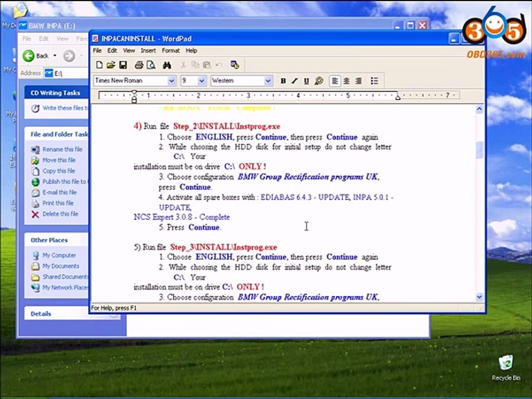Toggle Bold formatting
This screenshot has width=532, height=399.
[x=283, y=81]
